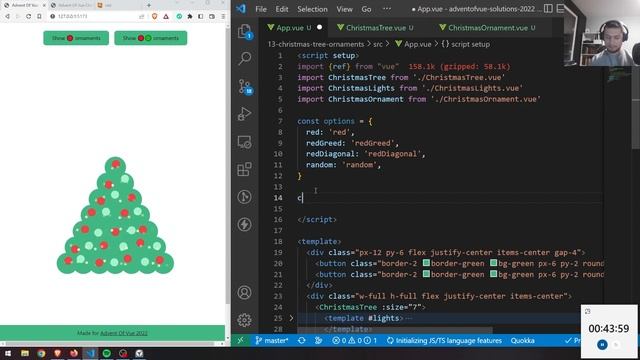Image resolution: width=640 pixels, height=360 pixels.
Task: Click the VS Code logo icon
Action: (x=241, y=9)
